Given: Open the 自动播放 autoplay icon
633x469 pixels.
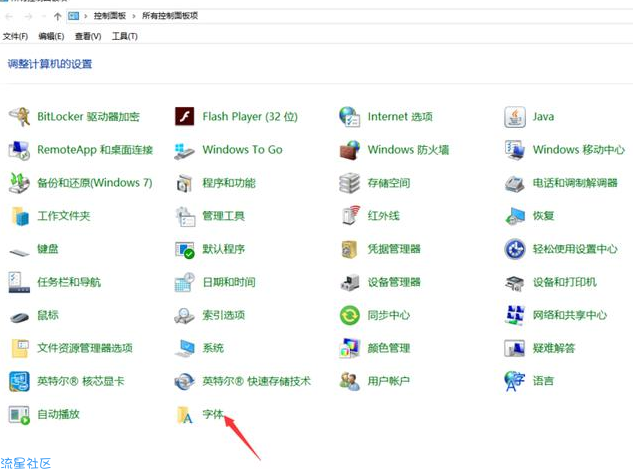Looking at the screenshot, I should point(19,415).
